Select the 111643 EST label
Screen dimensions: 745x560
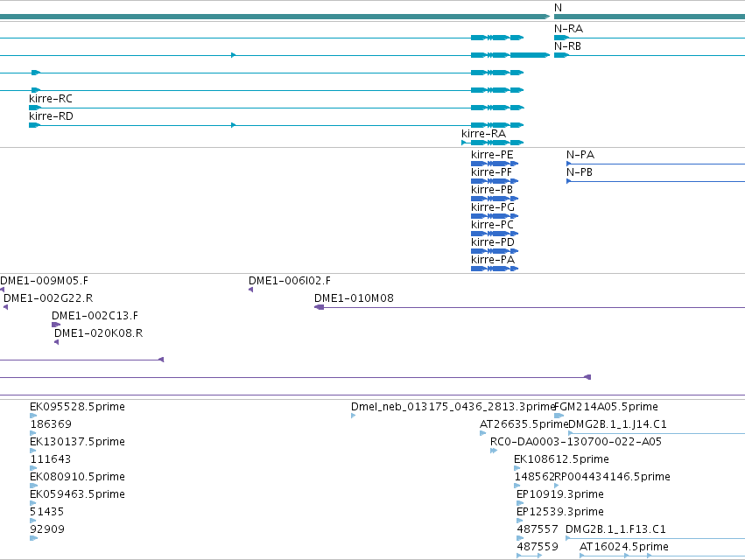click(51, 459)
